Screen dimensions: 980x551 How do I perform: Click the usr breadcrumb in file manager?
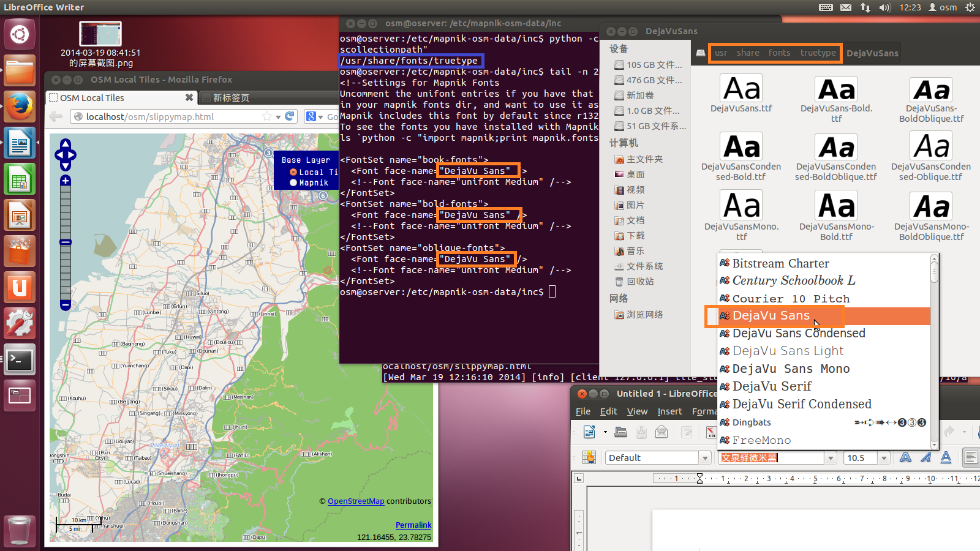click(721, 53)
